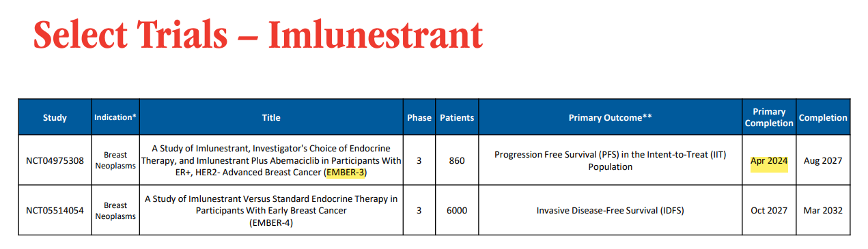Click the Oct 2027 primary completion cell
The width and height of the screenshot is (868, 249).
click(x=769, y=211)
